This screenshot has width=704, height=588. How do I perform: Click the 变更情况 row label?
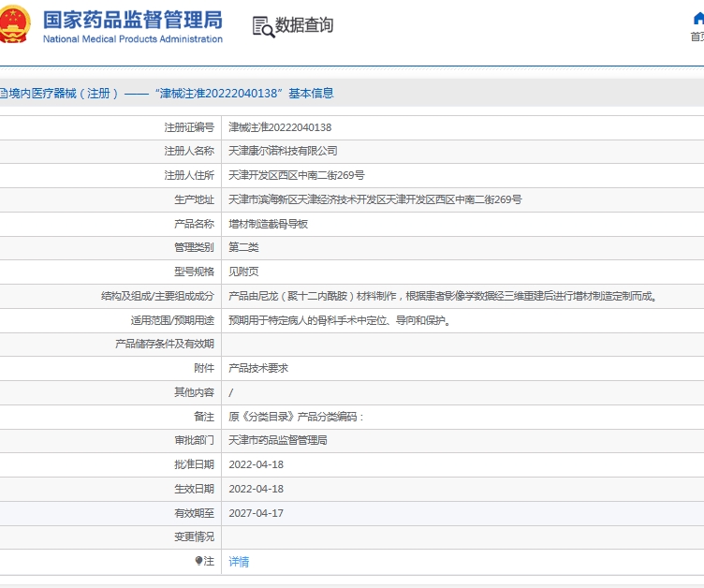coord(194,537)
